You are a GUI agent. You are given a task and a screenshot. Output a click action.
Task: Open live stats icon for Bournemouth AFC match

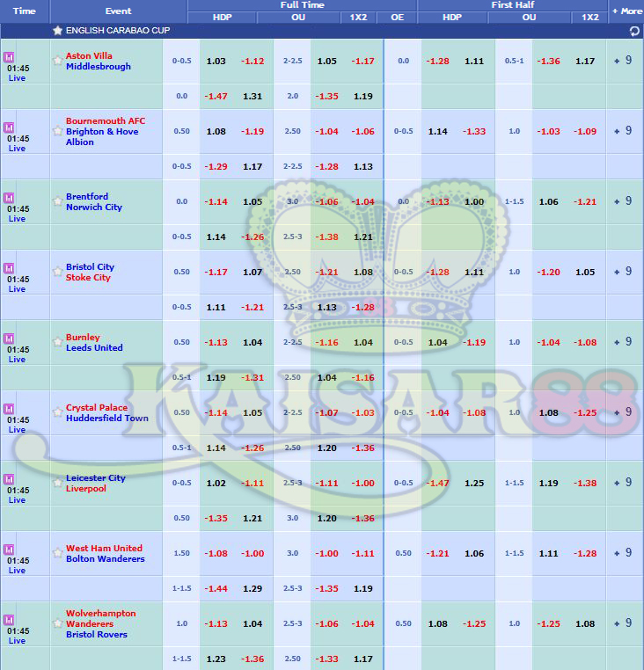pyautogui.click(x=9, y=127)
